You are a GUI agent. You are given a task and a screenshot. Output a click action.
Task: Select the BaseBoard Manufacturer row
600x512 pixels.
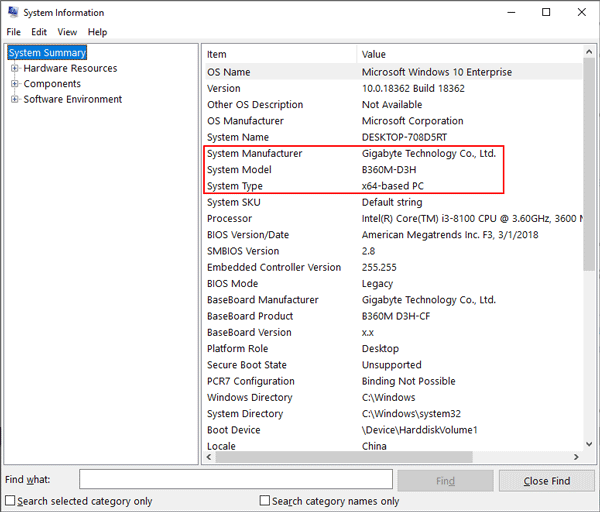click(393, 300)
